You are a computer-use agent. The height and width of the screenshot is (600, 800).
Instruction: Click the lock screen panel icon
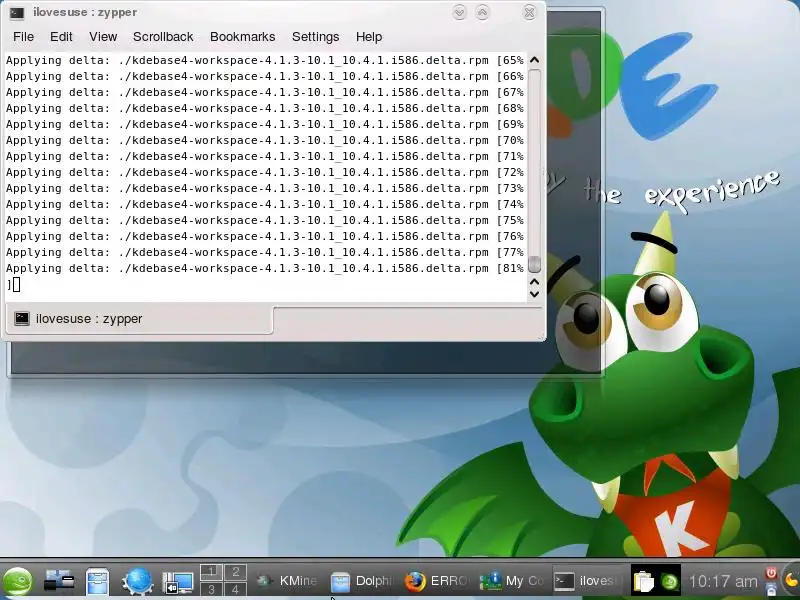point(771,589)
